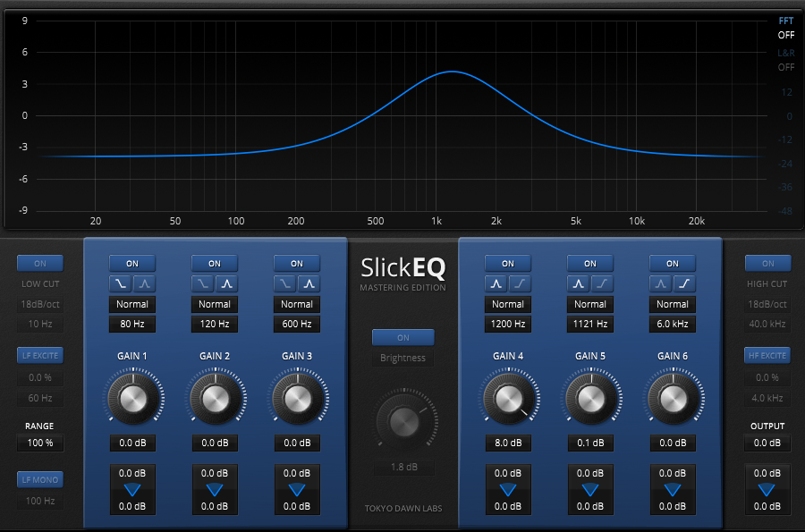
Task: Select bell shape for band 6
Action: coord(661,283)
